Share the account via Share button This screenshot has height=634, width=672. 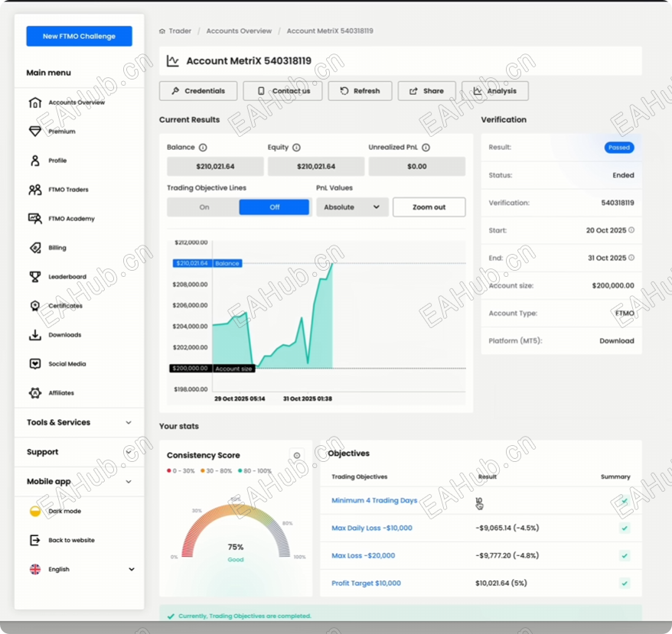(x=426, y=91)
